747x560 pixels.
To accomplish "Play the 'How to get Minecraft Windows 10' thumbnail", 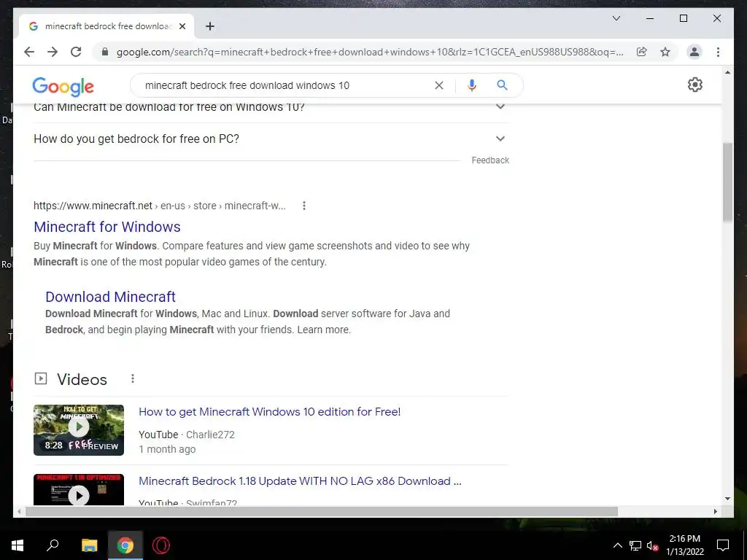I will (79, 430).
